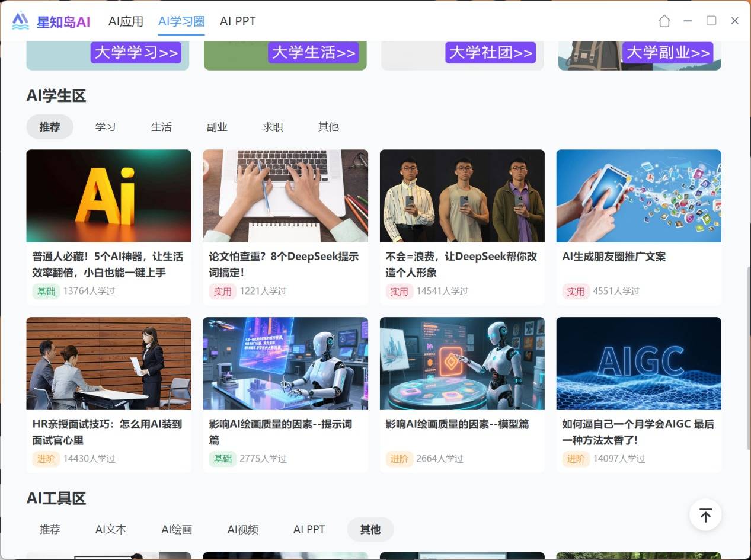Select the 学习 filter in AI学生区
Screen dimensions: 751x560
click(106, 127)
